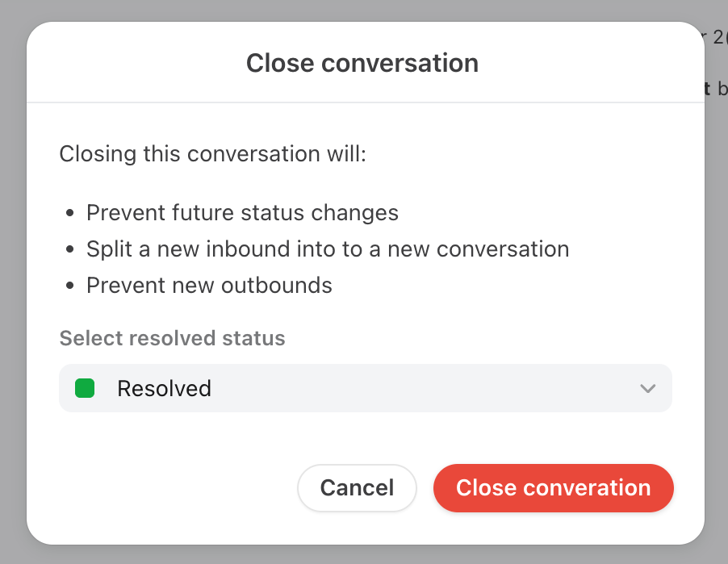The height and width of the screenshot is (564, 728).
Task: Open the Resolved status dropdown
Action: [x=366, y=388]
